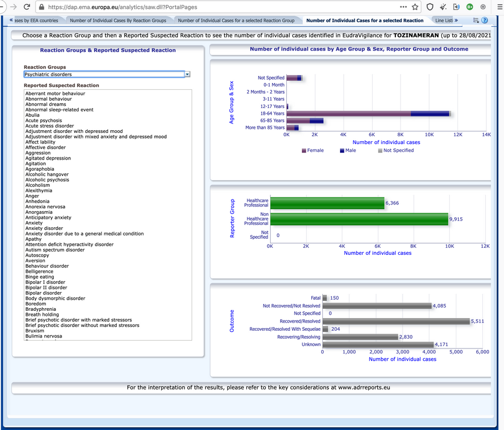Choose 'Autoscopy' from the reaction list

[x=37, y=255]
